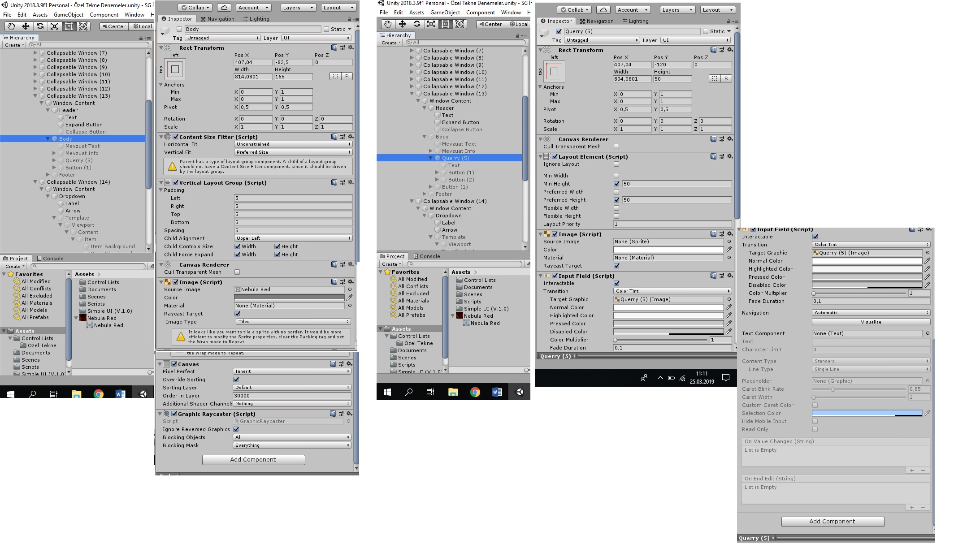Select Button (2) in Hierarchy
This screenshot has width=980, height=544.
point(461,180)
